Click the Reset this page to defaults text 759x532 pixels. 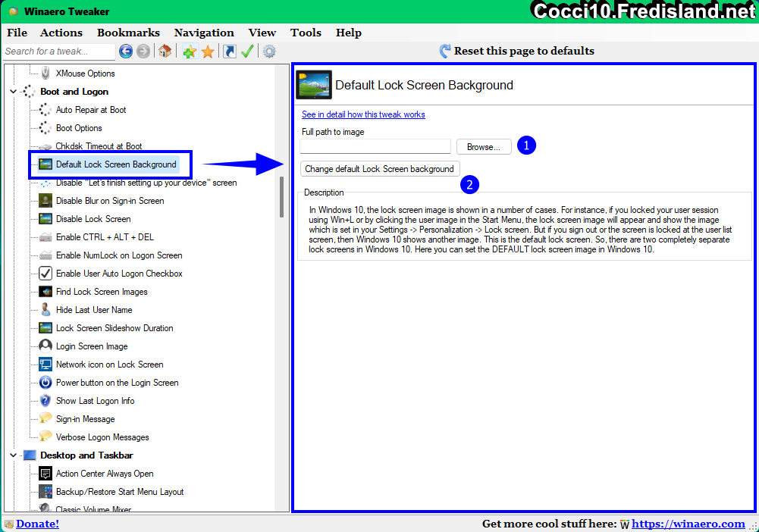click(x=524, y=51)
